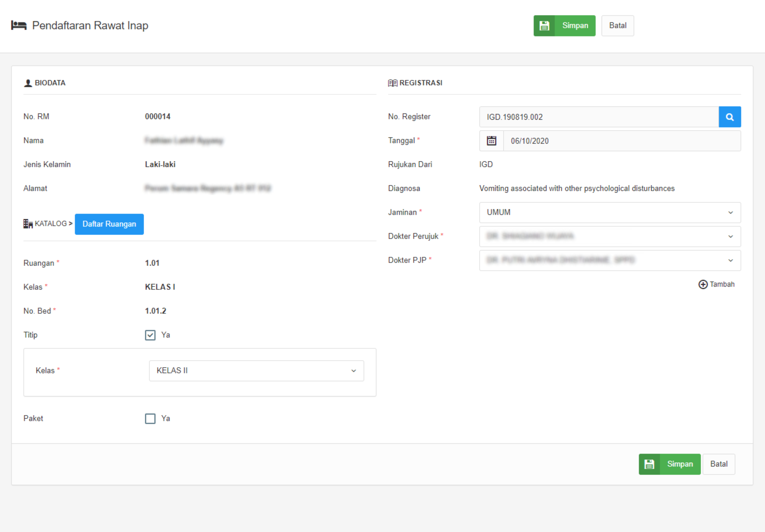Enable the Paket Ya checkbox
Viewport: 765px width, 532px height.
click(150, 418)
